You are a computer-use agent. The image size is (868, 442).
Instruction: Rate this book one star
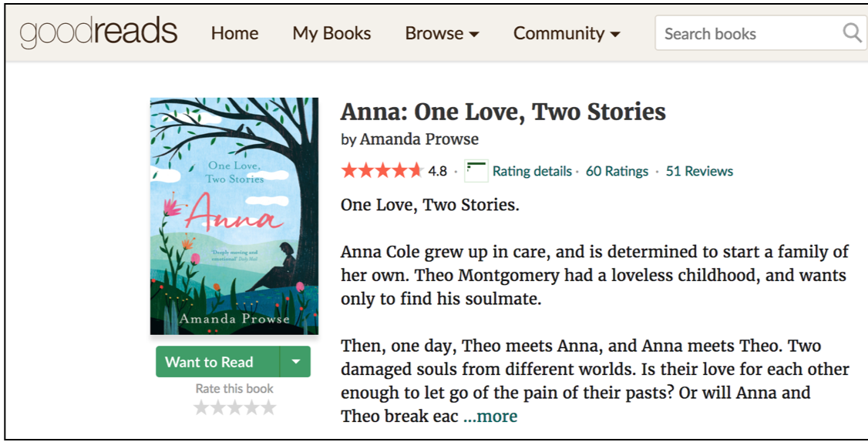pos(201,408)
